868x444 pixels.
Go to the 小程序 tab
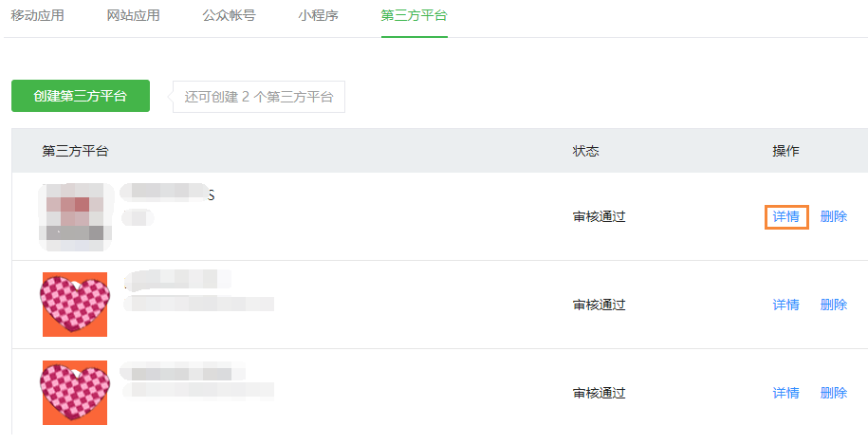[x=319, y=15]
